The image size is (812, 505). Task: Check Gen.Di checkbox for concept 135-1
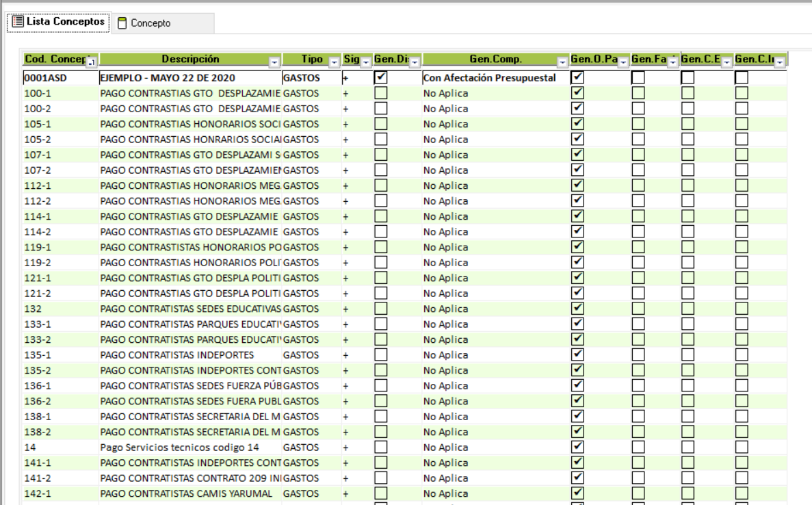[381, 355]
